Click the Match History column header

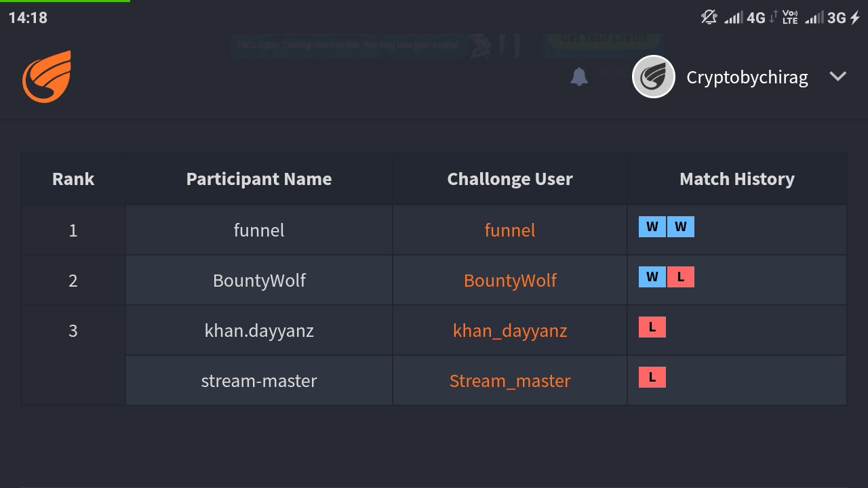coord(737,179)
